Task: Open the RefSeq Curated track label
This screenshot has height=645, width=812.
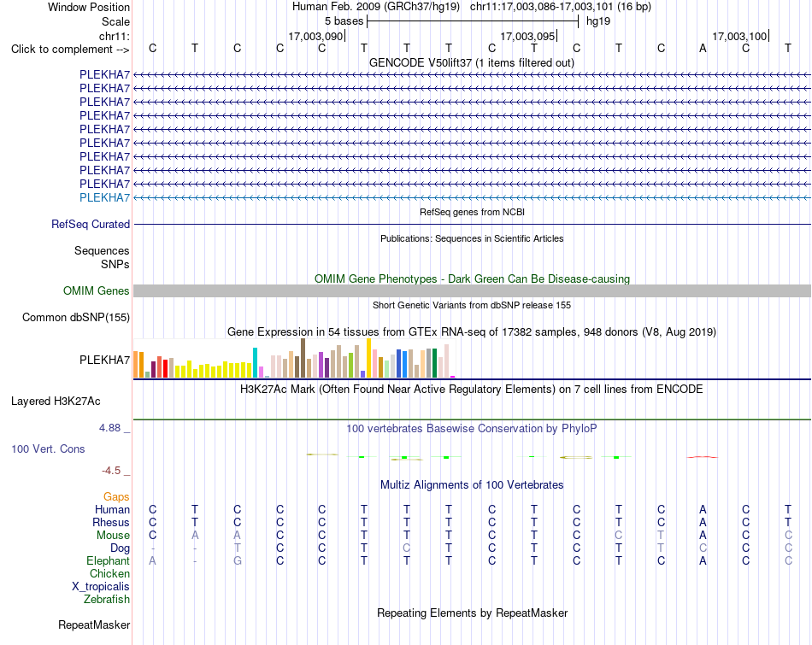Action: pos(91,224)
